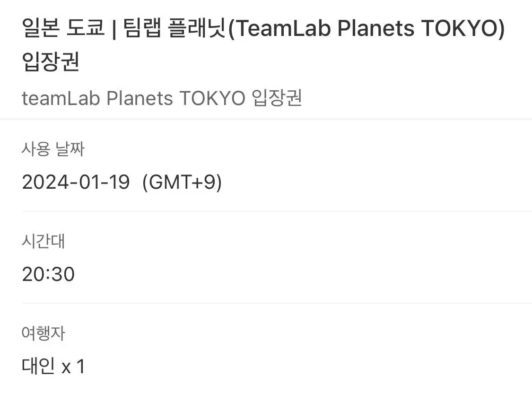Click the separator line under the gray subtitle
Screen dimensions: 532x394
click(266, 119)
